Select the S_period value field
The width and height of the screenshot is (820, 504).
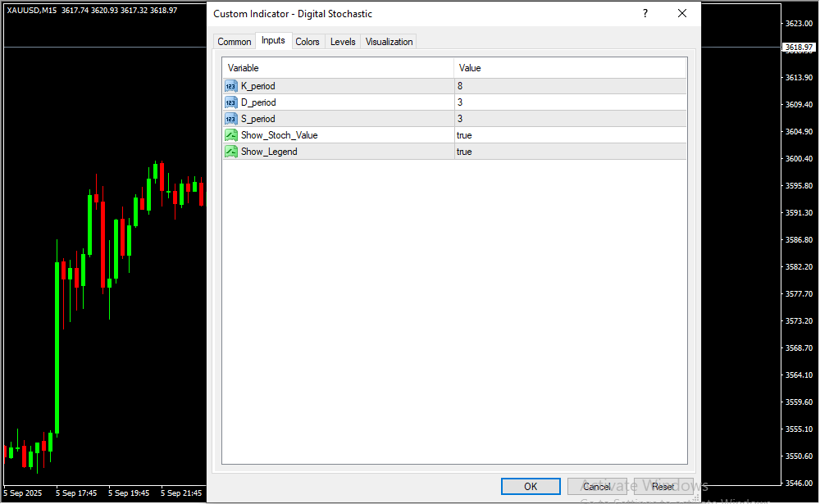click(570, 119)
